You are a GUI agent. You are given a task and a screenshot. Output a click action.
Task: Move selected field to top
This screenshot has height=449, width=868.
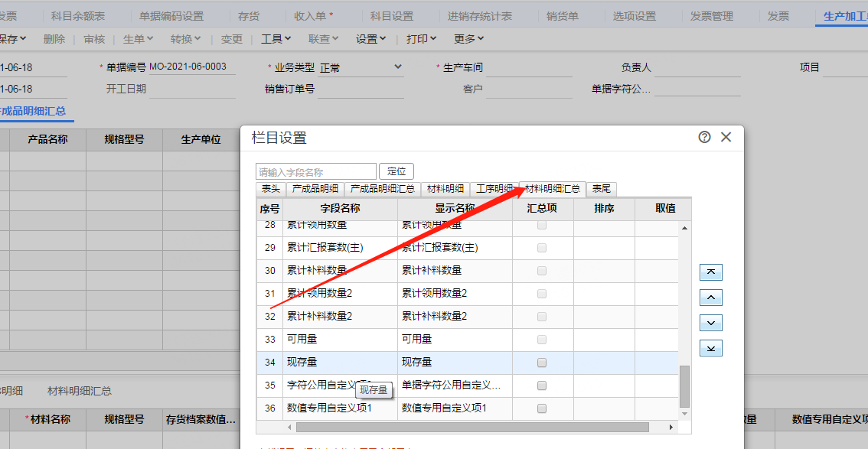tap(711, 272)
